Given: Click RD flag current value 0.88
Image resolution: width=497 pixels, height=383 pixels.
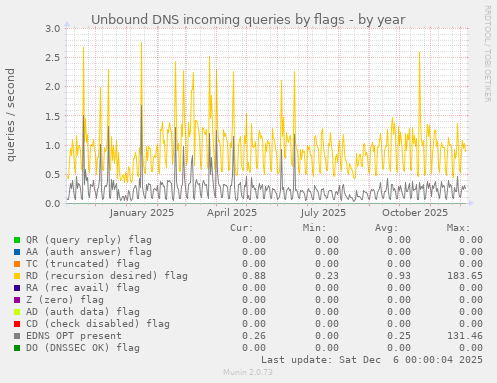Looking at the screenshot, I should click(254, 276).
